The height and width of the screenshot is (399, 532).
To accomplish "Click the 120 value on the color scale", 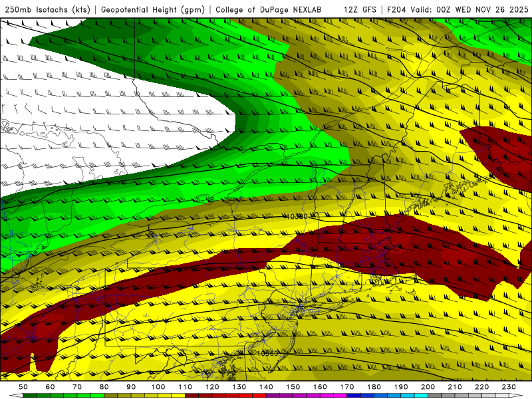I will 212,387.
